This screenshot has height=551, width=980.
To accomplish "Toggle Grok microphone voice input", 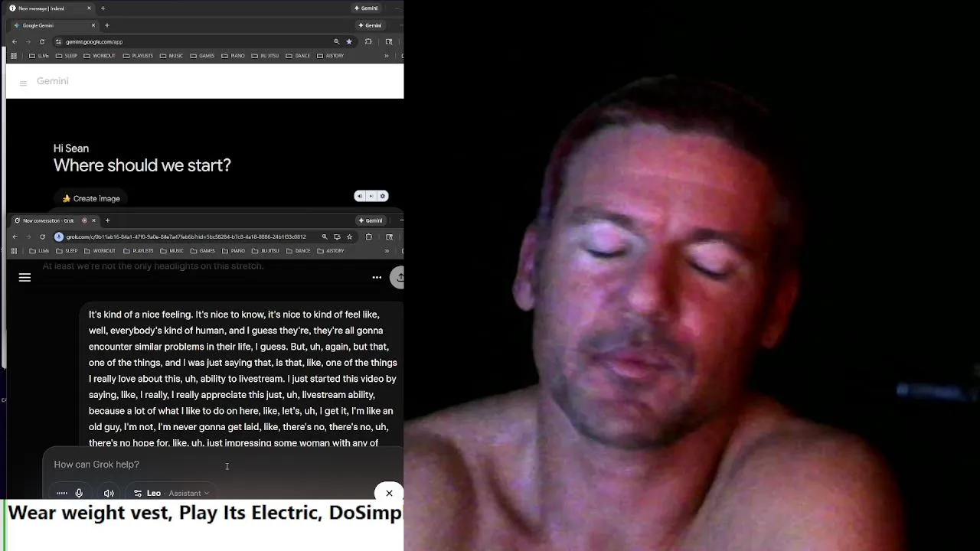I will [x=79, y=494].
